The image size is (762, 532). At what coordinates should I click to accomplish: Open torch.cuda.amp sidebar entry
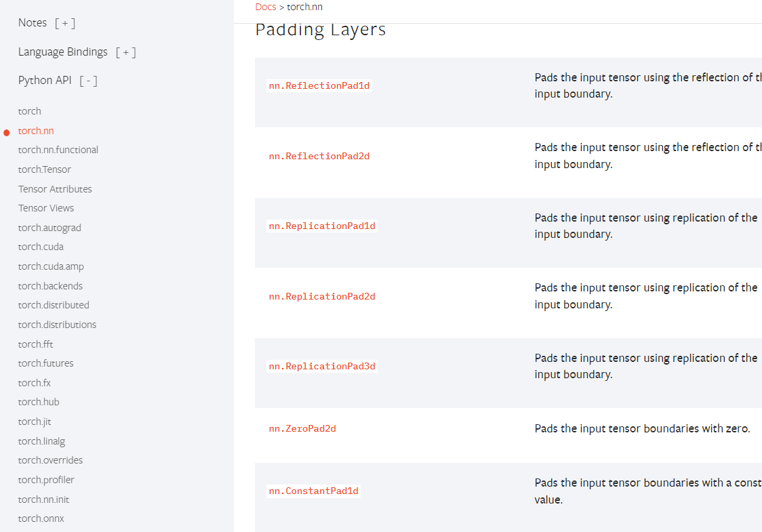tap(52, 266)
